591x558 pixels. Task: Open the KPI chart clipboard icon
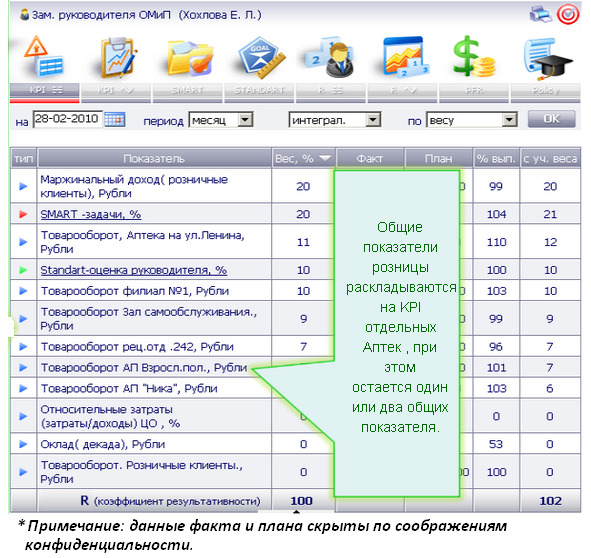point(118,57)
